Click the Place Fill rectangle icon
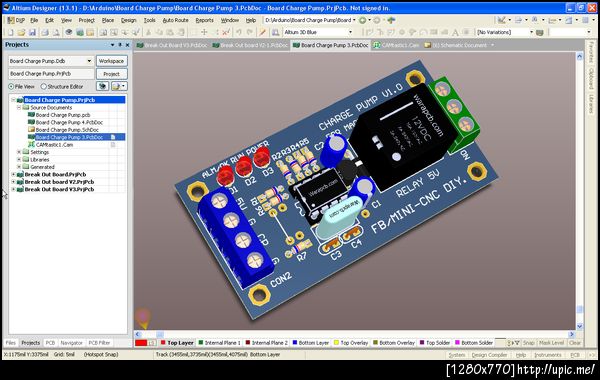 point(434,33)
